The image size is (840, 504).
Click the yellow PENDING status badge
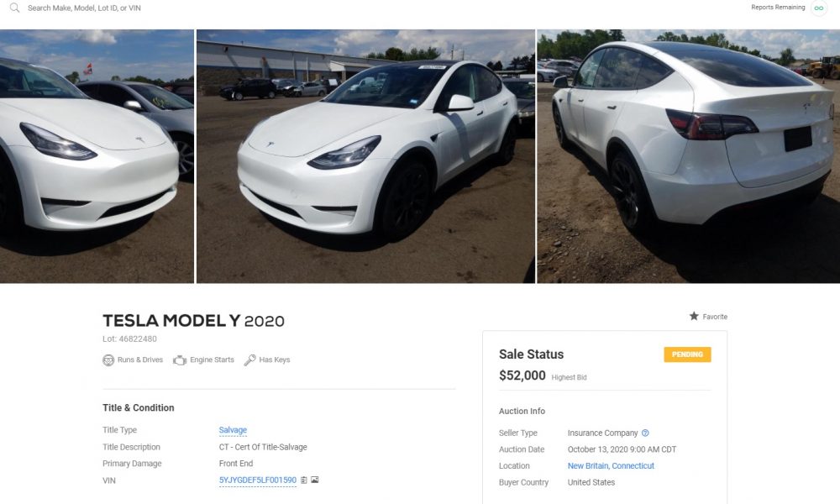coord(687,354)
